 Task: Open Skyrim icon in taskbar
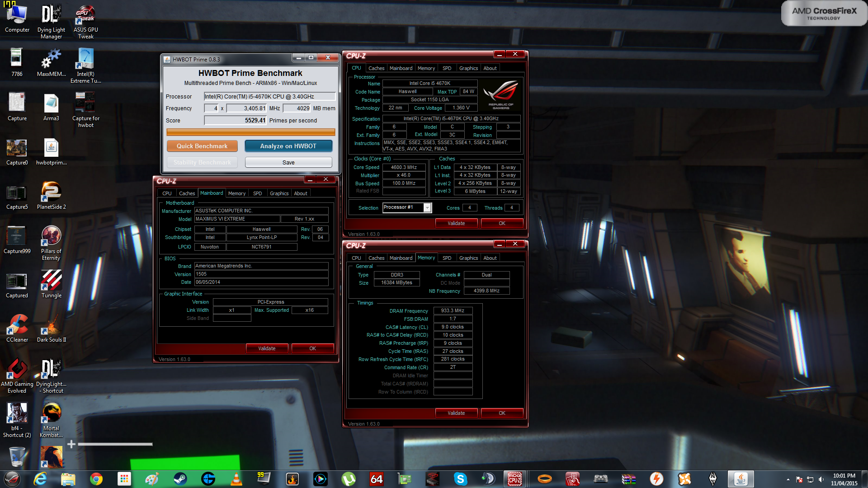(x=712, y=479)
